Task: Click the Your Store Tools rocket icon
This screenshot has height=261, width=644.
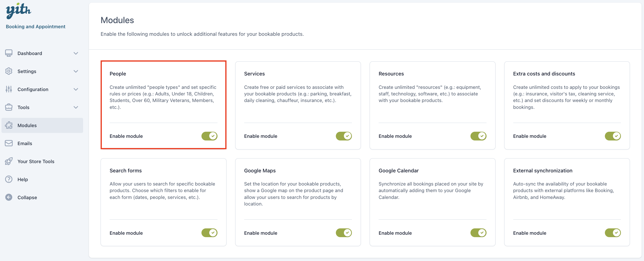Action: click(x=9, y=161)
